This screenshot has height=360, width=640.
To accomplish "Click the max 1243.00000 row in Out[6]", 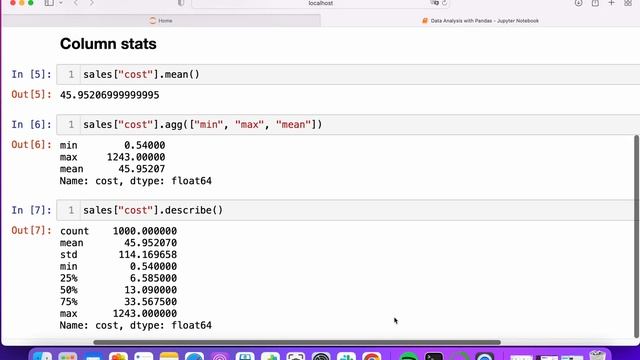I will [x=112, y=157].
